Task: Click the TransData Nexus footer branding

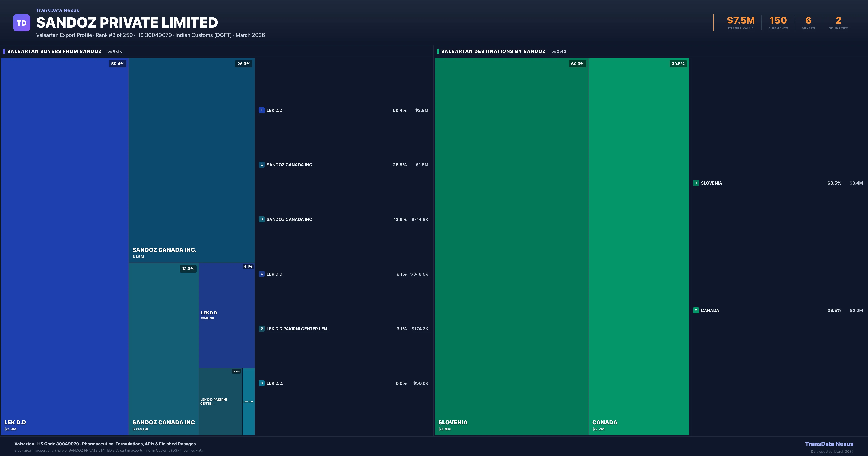Action: (x=830, y=444)
